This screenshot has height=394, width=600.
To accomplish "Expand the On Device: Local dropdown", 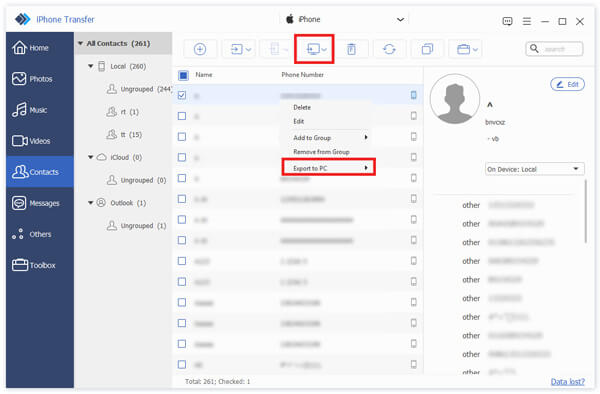I will click(534, 169).
